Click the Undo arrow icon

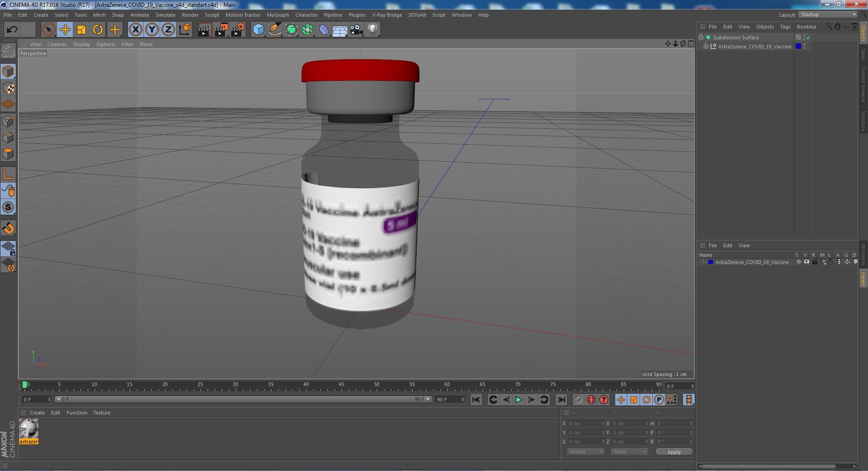click(12, 30)
